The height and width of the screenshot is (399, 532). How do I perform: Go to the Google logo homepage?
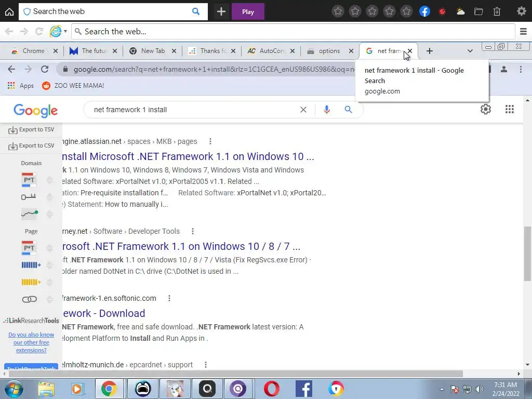point(36,110)
